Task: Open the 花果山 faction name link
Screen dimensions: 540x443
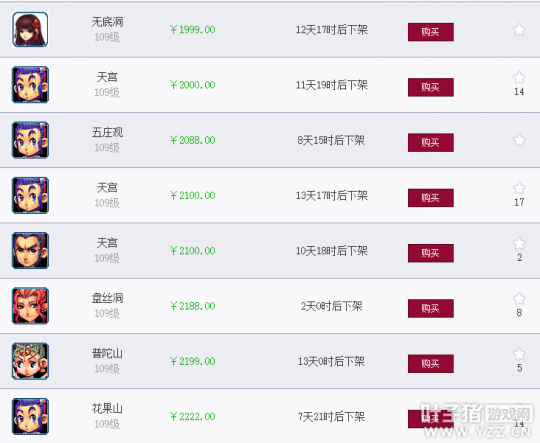Action: [x=107, y=409]
